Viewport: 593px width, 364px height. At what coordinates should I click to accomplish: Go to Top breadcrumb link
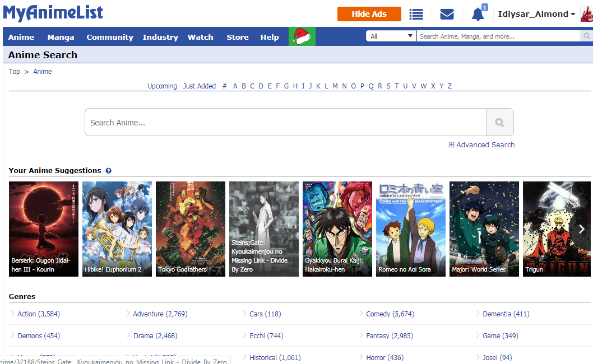15,72
